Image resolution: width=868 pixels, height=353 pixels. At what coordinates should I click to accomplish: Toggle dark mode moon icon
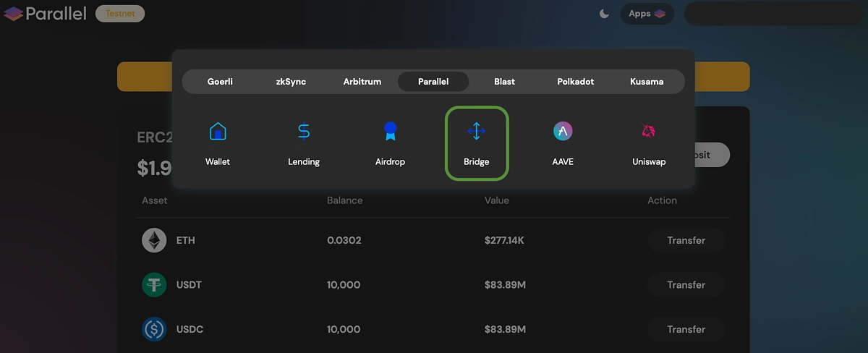[605, 14]
